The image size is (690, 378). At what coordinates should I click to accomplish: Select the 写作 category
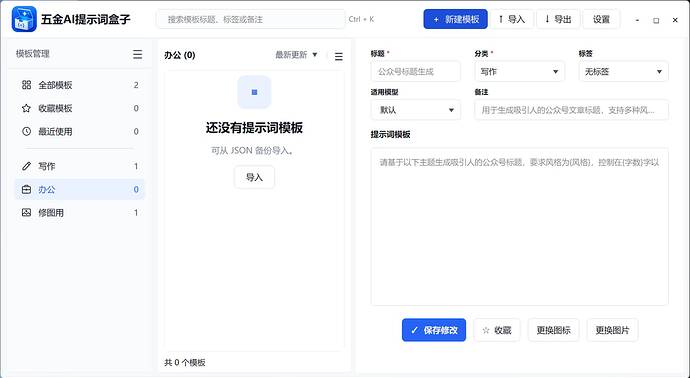80,166
